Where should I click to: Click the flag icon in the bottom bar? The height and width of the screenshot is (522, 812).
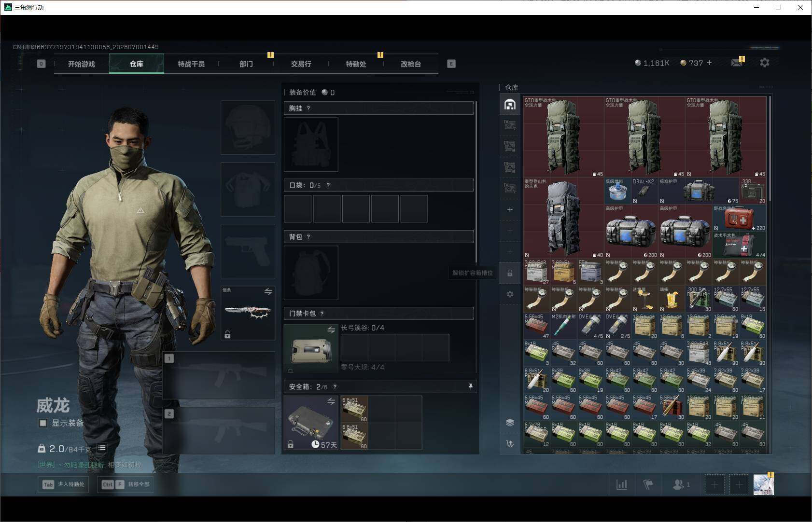pyautogui.click(x=648, y=484)
